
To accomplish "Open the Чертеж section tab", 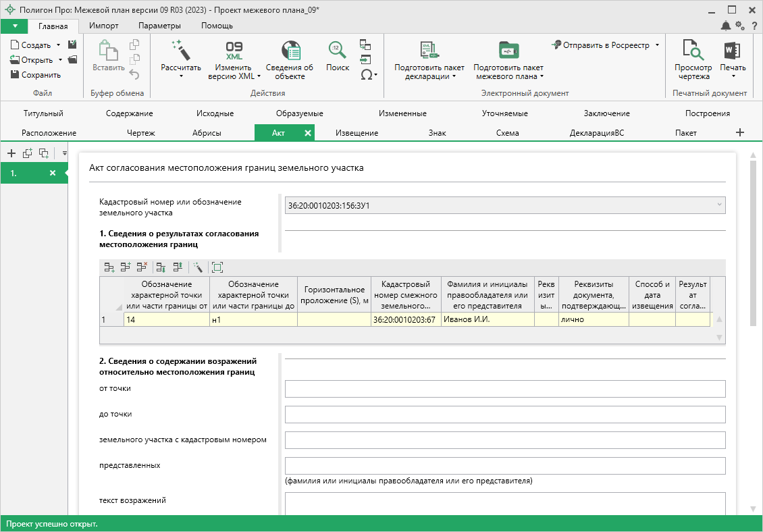I will (x=140, y=133).
